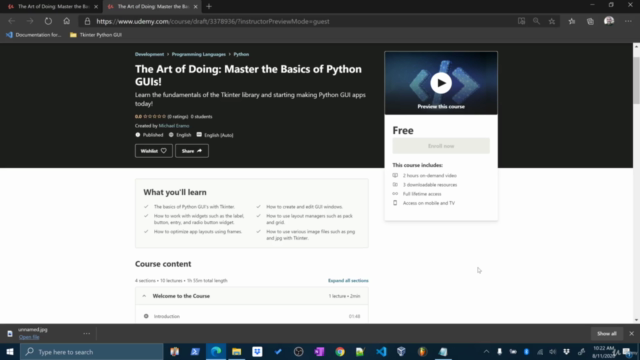Expand all sections of course content

click(x=348, y=280)
